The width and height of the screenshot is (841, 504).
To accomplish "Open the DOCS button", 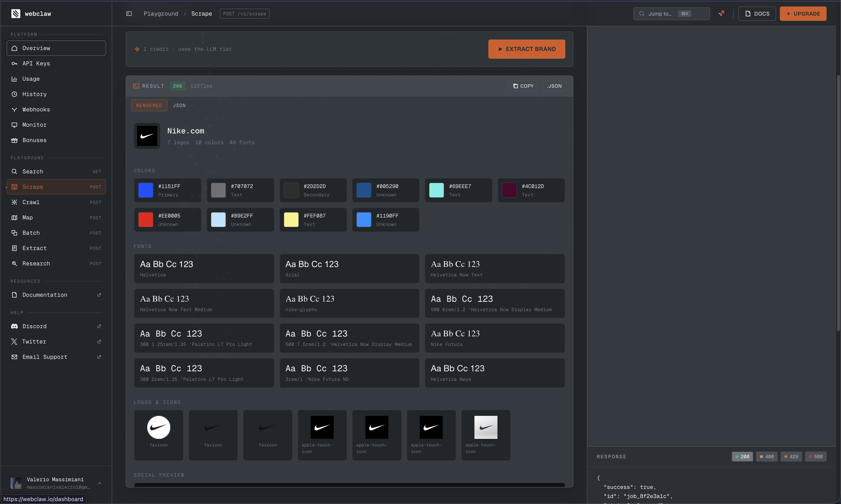I will [x=757, y=14].
